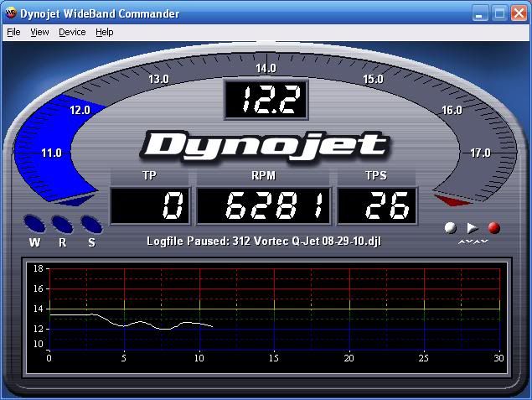Click the TPS label

click(376, 175)
